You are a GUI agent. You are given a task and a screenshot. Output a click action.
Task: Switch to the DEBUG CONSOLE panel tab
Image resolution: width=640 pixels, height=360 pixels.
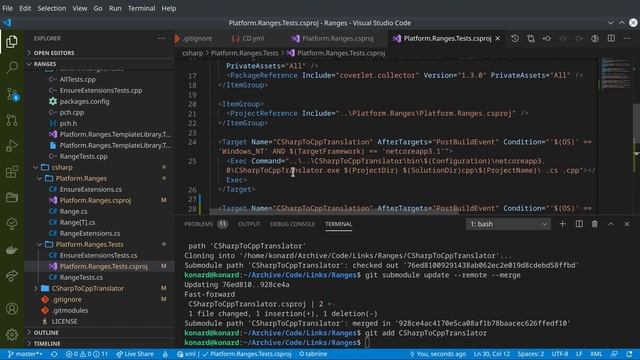click(292, 224)
